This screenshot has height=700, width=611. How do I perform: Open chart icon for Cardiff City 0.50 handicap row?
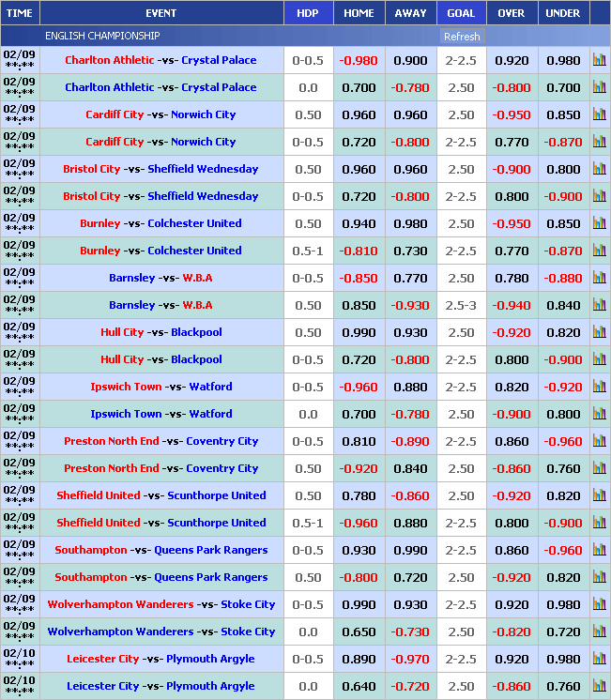click(599, 114)
